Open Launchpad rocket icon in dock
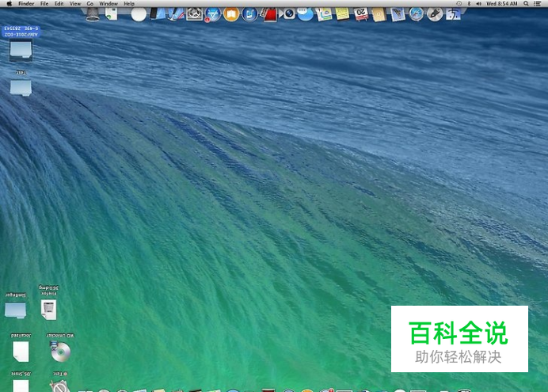This screenshot has height=392, width=548. pos(435,15)
